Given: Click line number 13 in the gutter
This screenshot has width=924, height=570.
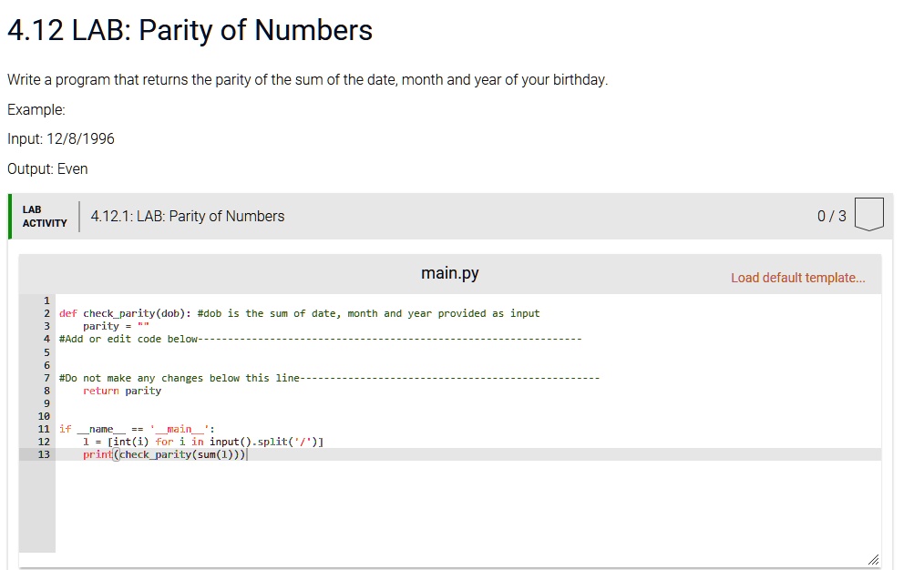Looking at the screenshot, I should 44,454.
